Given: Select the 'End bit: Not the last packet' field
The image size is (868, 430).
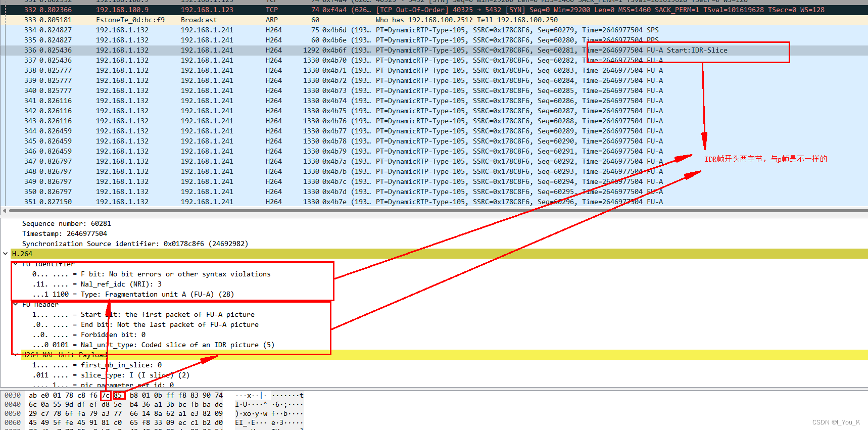Looking at the screenshot, I should tap(146, 324).
